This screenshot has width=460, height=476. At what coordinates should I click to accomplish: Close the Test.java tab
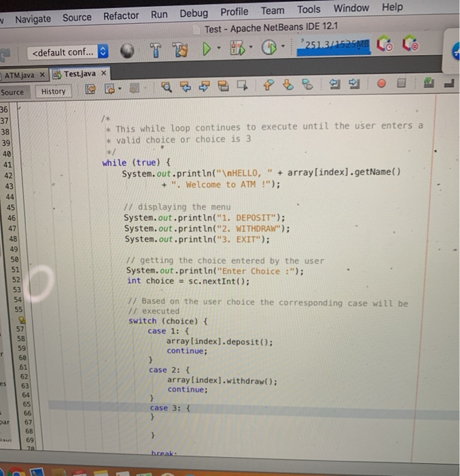103,73
